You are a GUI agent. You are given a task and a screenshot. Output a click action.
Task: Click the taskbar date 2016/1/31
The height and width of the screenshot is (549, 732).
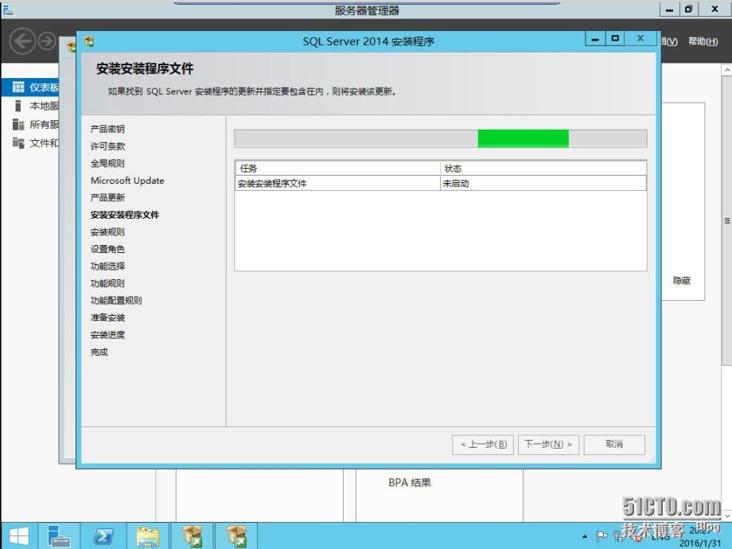[x=700, y=543]
